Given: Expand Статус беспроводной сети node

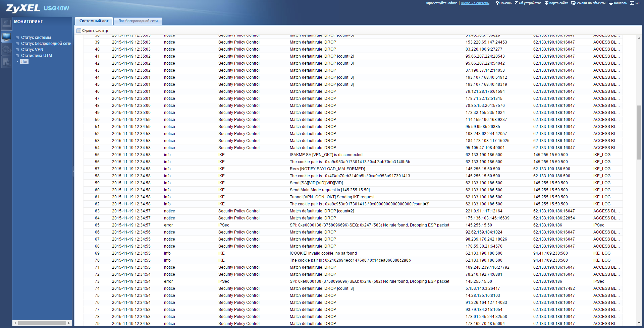Looking at the screenshot, I should tap(17, 44).
